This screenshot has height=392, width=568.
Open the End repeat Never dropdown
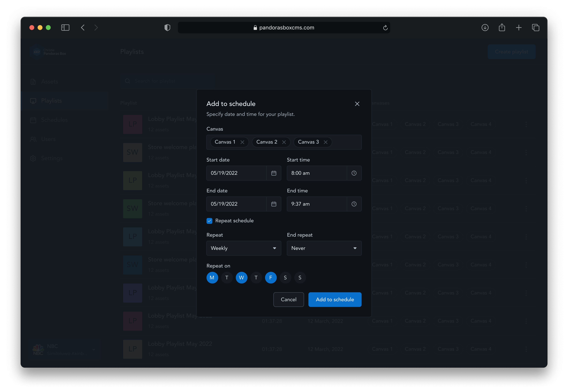click(324, 248)
